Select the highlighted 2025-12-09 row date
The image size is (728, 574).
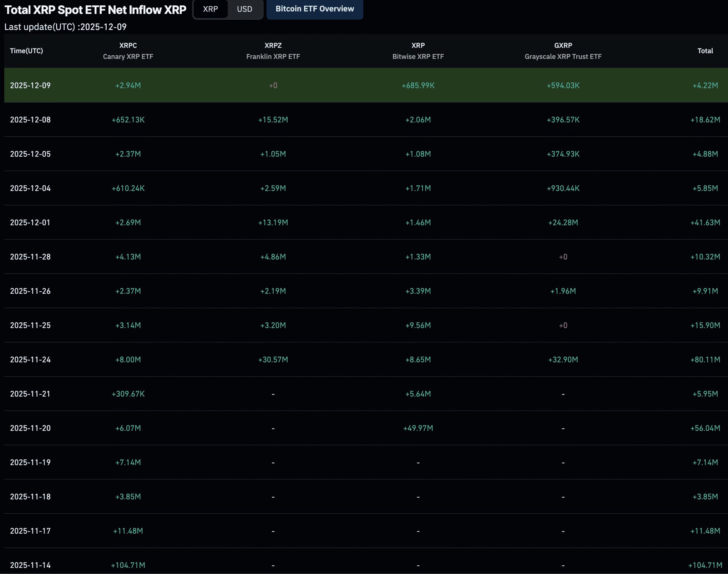[x=30, y=85]
